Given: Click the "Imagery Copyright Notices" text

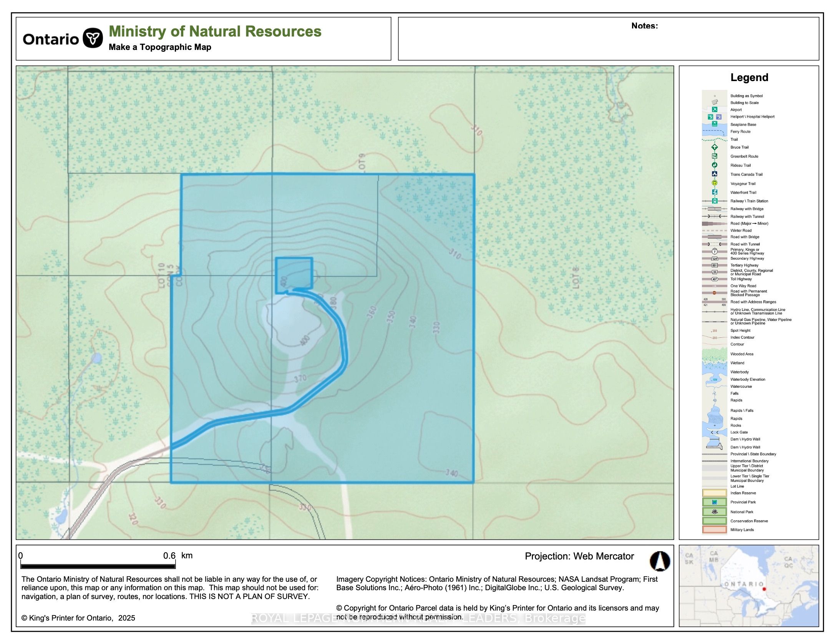Looking at the screenshot, I should point(381,579).
